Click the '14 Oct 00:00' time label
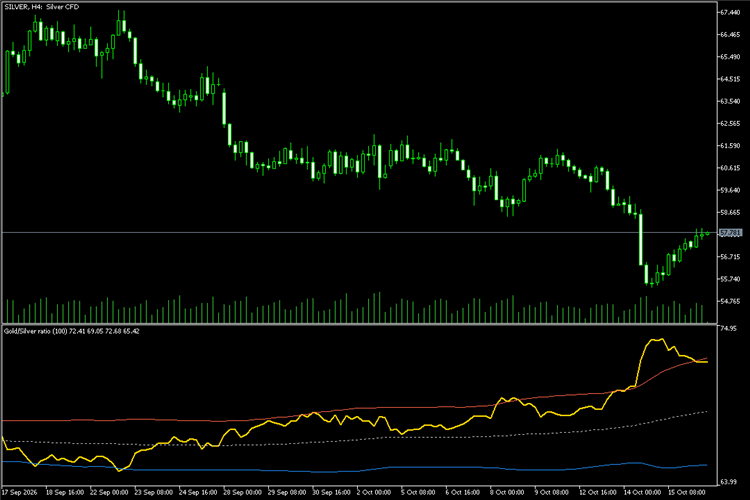 pyautogui.click(x=642, y=492)
